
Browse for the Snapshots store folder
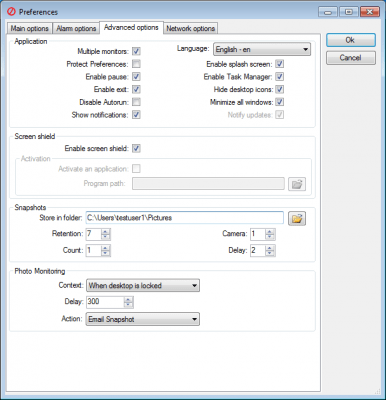coord(297,219)
